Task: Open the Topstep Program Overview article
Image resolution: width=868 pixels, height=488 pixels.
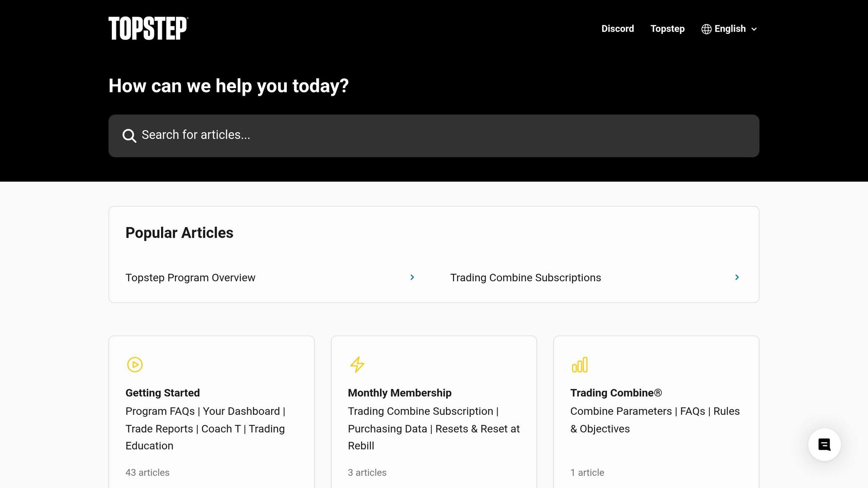Action: [x=190, y=277]
